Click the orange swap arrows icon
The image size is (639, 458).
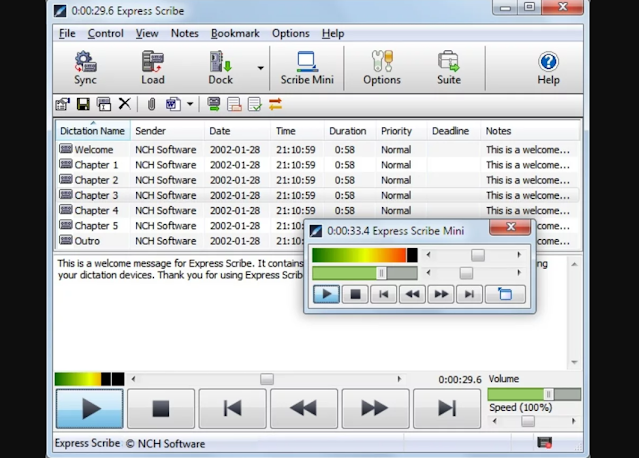(x=275, y=104)
